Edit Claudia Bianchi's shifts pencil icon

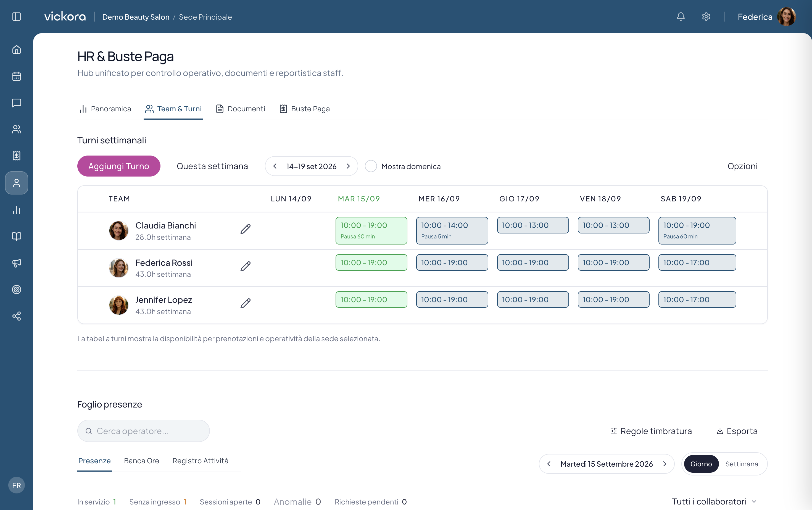(x=246, y=229)
